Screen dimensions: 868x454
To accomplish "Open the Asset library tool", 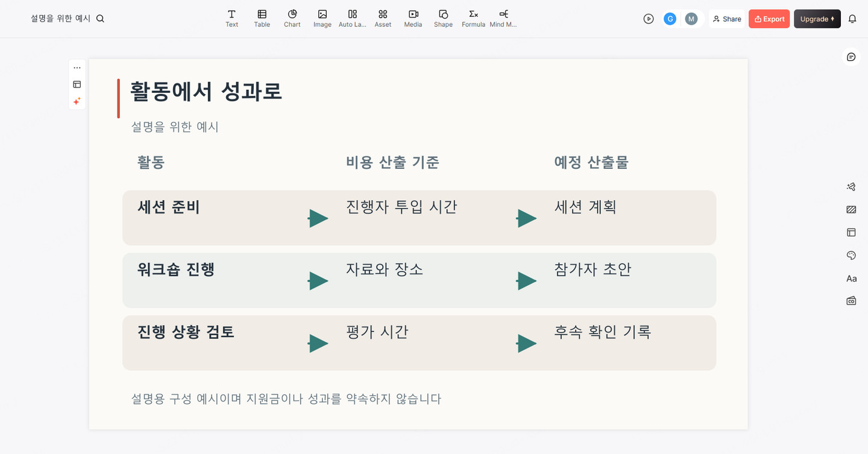I will pyautogui.click(x=383, y=18).
